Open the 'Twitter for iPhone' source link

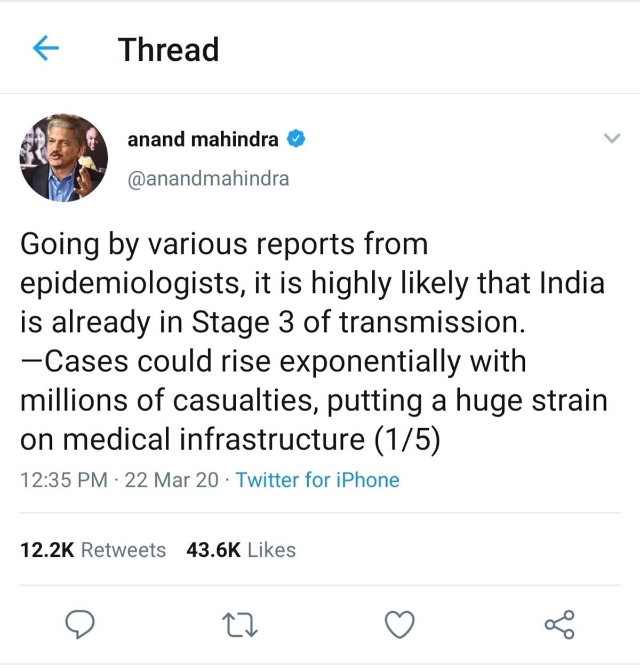click(x=317, y=480)
